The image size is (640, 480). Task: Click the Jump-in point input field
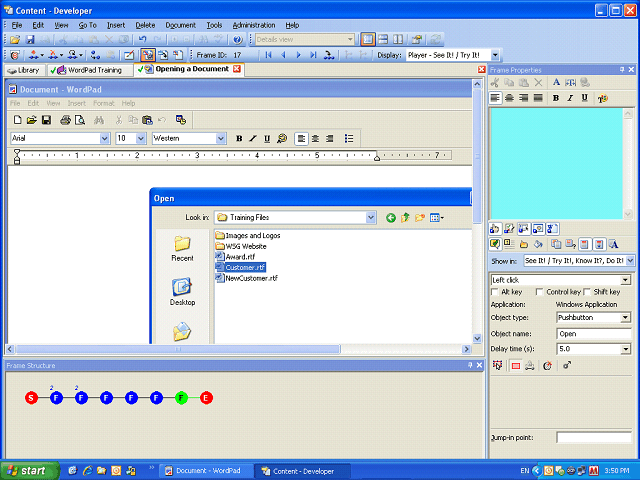pyautogui.click(x=594, y=438)
